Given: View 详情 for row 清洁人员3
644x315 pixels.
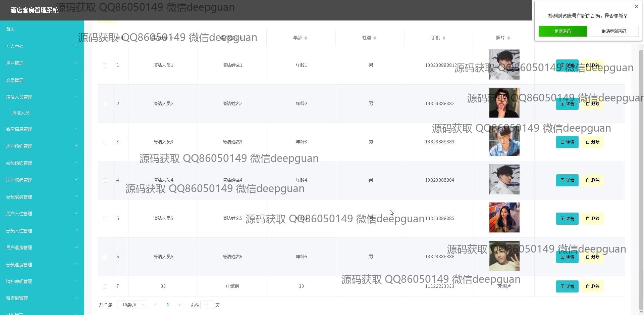Looking at the screenshot, I should pyautogui.click(x=567, y=142).
